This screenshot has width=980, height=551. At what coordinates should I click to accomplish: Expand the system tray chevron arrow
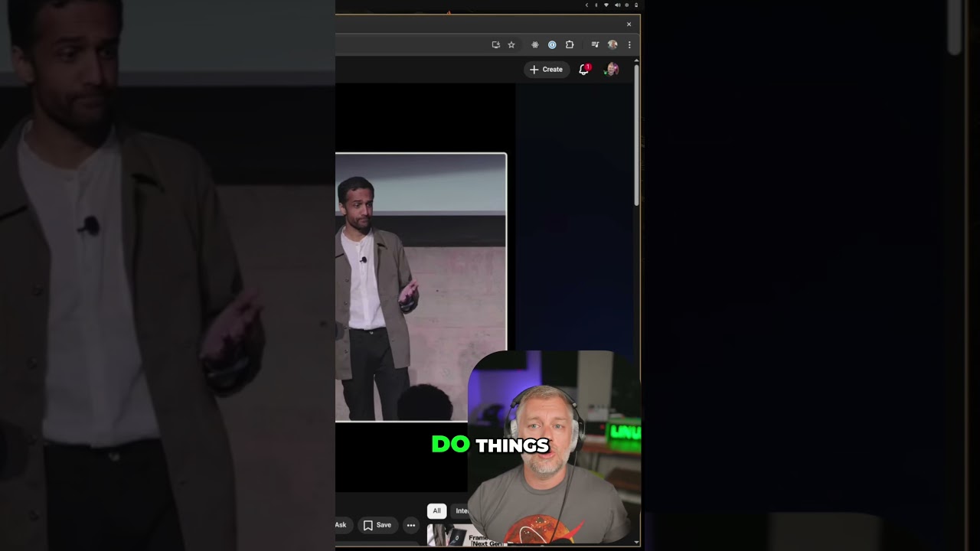(x=586, y=5)
